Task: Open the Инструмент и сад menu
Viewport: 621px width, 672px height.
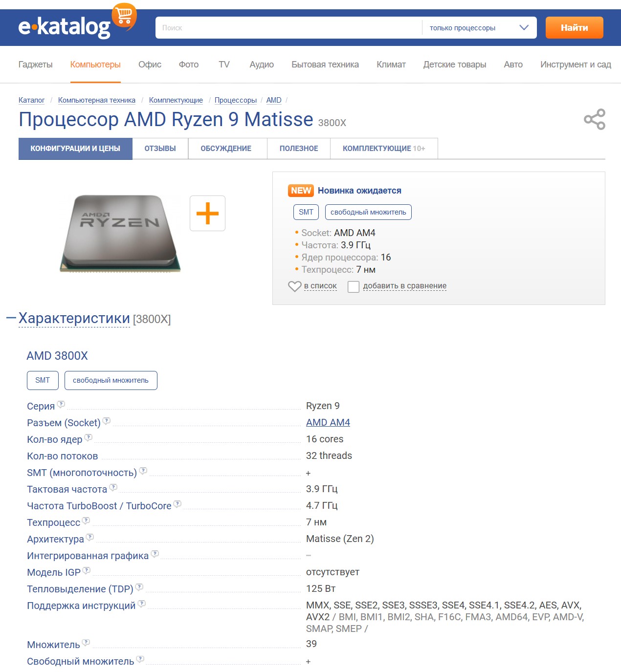Action: [x=576, y=65]
